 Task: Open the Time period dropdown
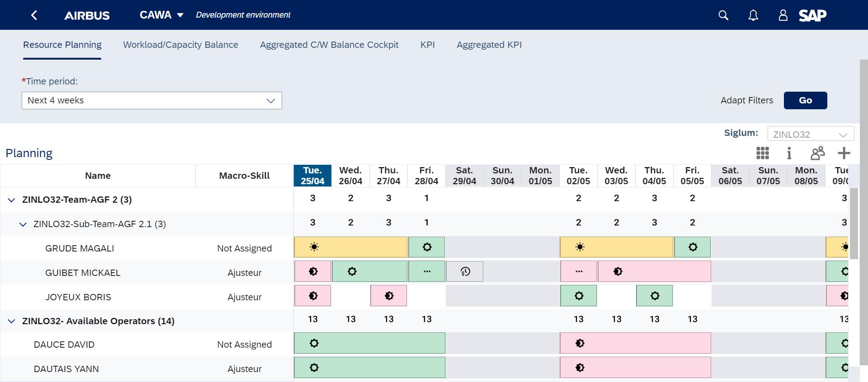(x=152, y=100)
